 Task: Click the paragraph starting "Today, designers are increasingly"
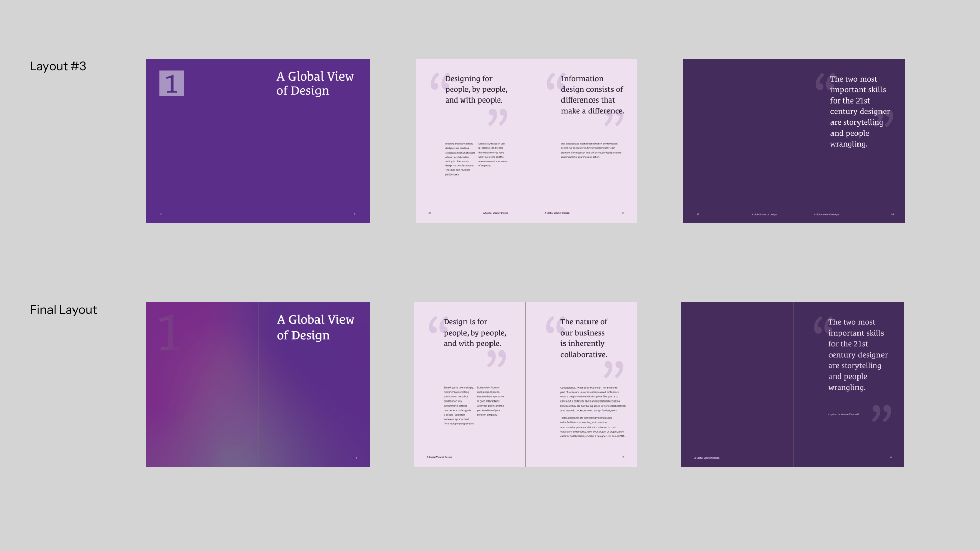pyautogui.click(x=593, y=427)
